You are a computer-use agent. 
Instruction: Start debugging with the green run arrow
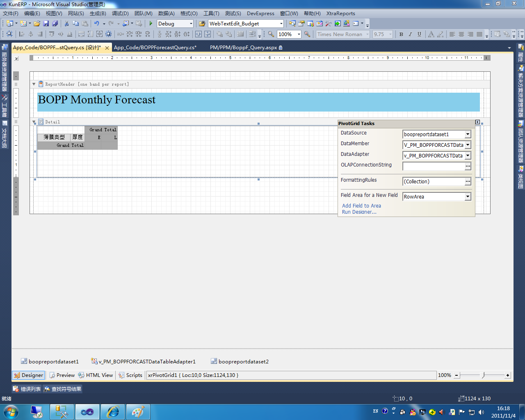coord(151,23)
